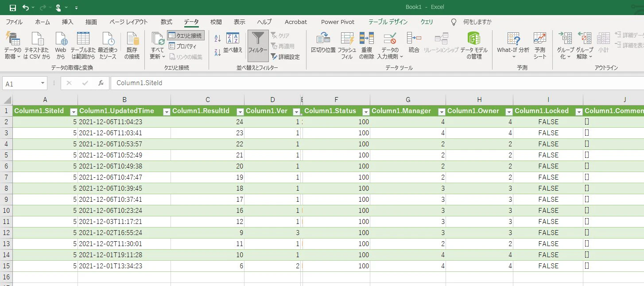Open データの入力規則 (Data Validation)
This screenshot has width=644, height=286.
click(x=390, y=46)
